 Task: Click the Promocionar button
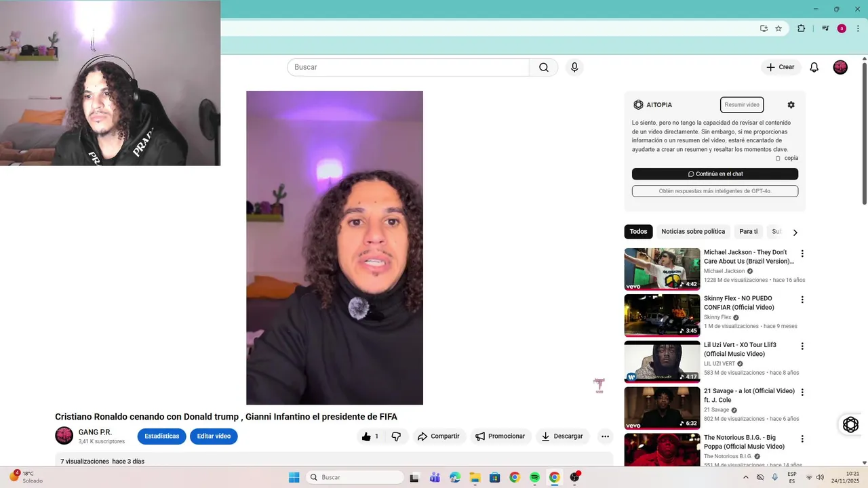click(500, 436)
